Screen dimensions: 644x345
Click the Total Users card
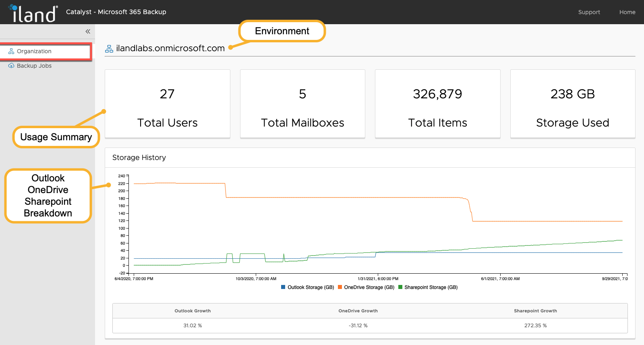[167, 104]
